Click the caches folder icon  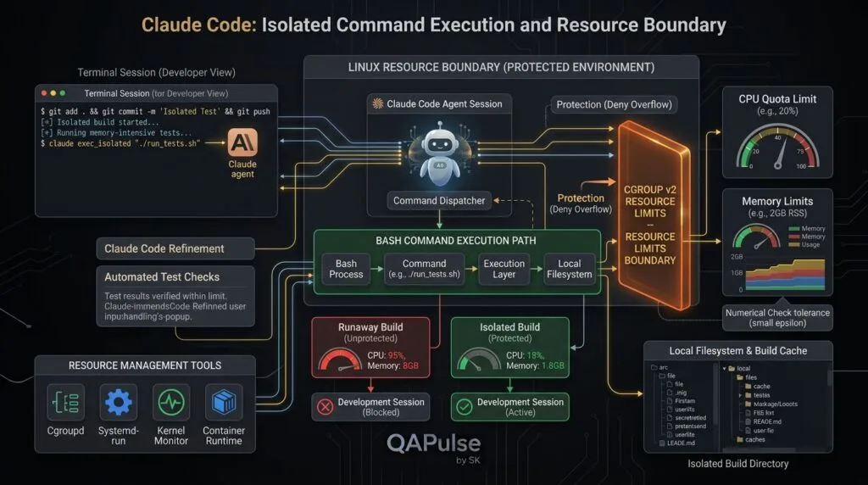click(x=739, y=439)
